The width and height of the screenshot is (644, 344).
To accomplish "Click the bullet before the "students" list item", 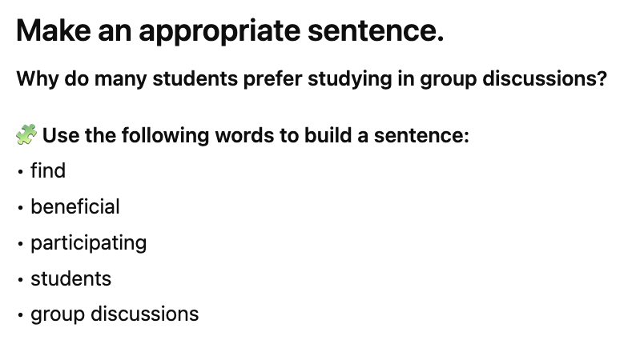I will [19, 279].
